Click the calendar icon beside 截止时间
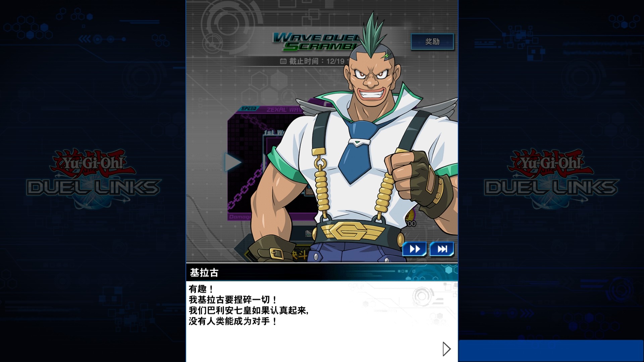 [283, 61]
